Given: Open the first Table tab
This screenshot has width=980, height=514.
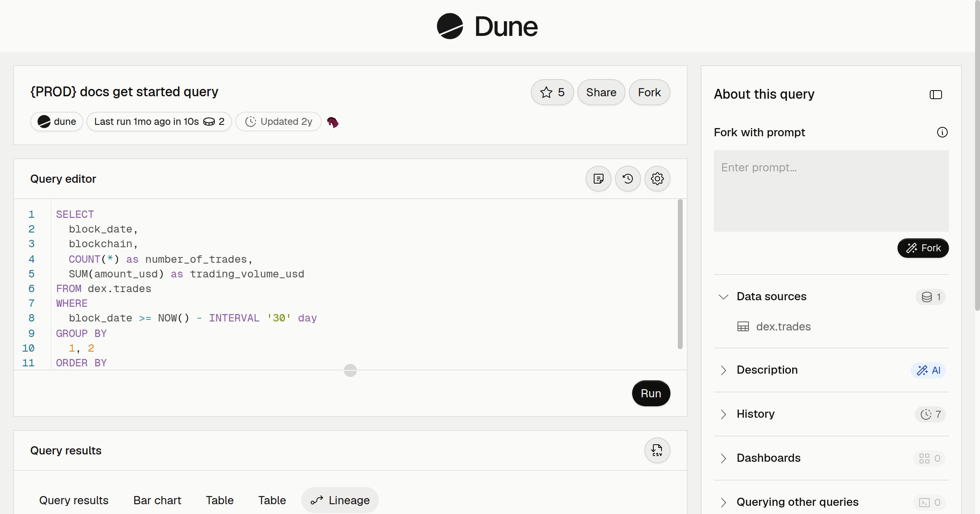Looking at the screenshot, I should coord(220,500).
